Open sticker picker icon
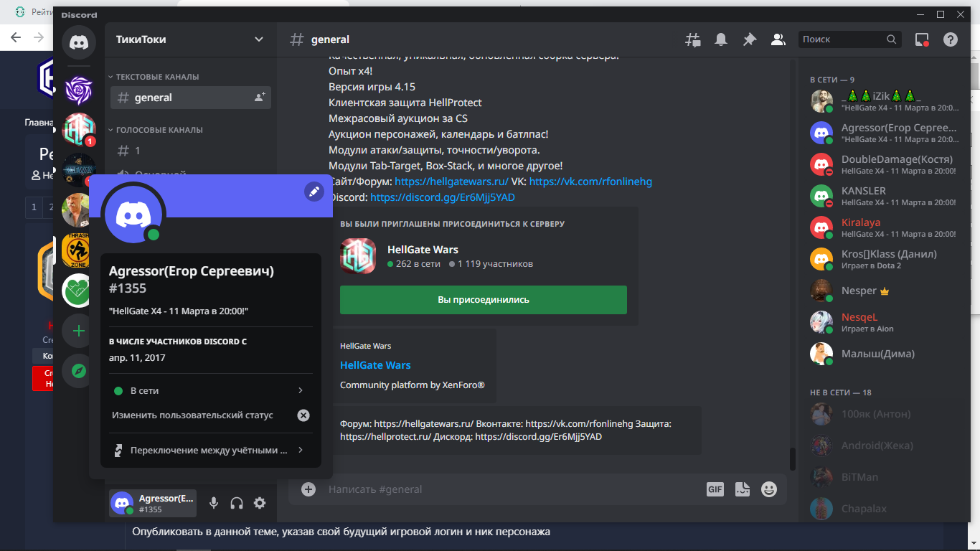Screen dimensions: 980x551 pyautogui.click(x=743, y=489)
